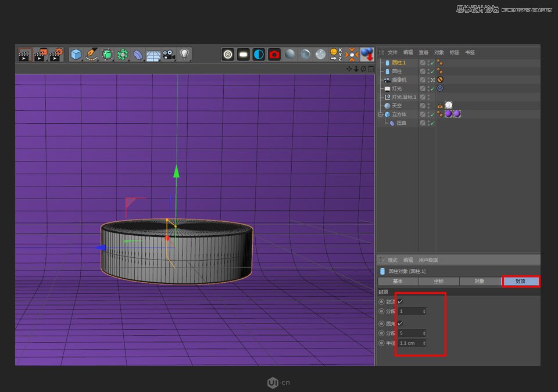Toggle the green enable checkmark on 扭曲
This screenshot has width=558, height=392.
coord(431,123)
